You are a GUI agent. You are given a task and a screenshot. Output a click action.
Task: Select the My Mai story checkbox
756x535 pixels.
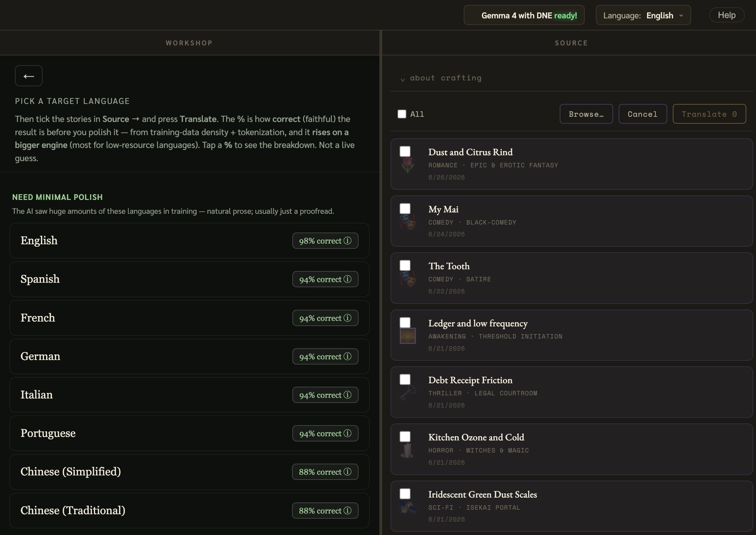[x=405, y=209]
